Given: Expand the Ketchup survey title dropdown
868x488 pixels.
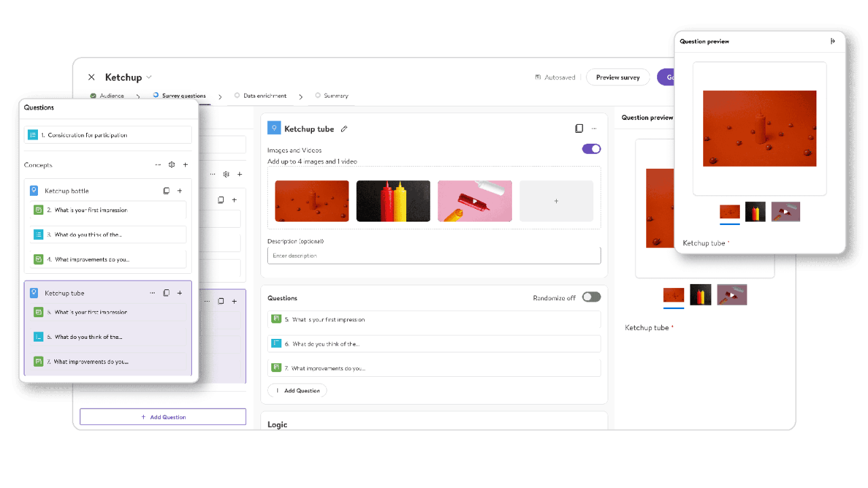Looking at the screenshot, I should [149, 77].
